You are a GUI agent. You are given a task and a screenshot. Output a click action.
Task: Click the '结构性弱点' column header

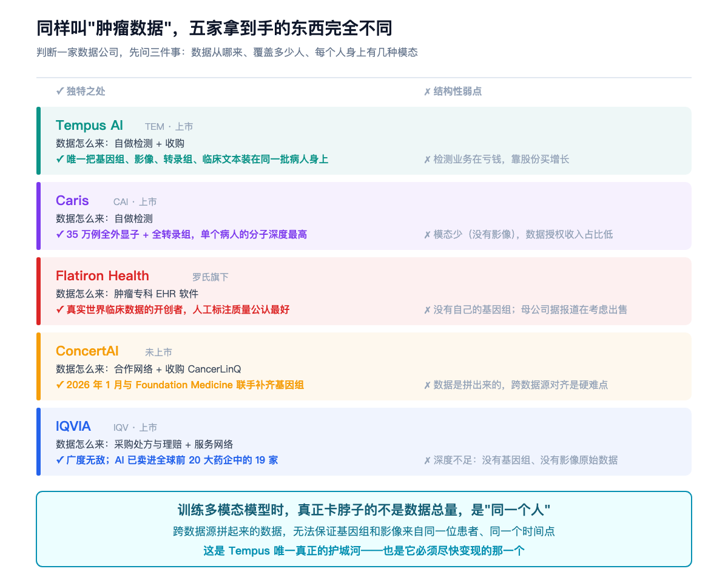[453, 91]
